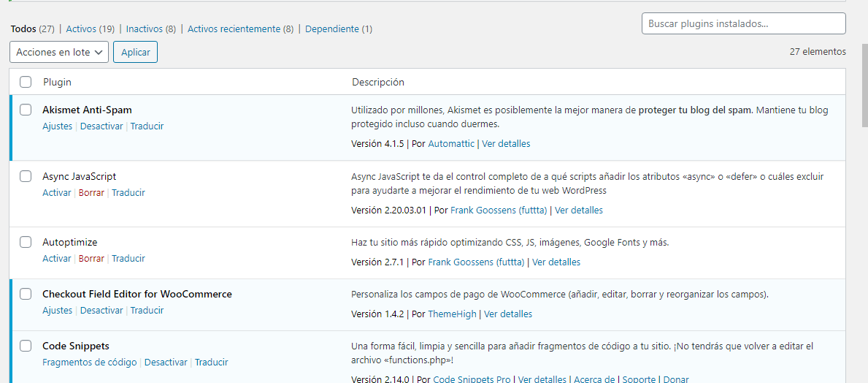Viewport: 868px width, 383px height.
Task: Focus the Buscar plugins instalados search field
Action: point(743,24)
